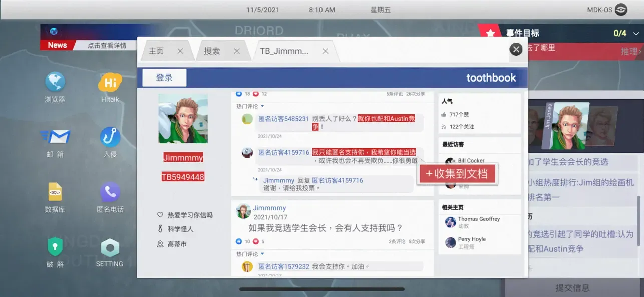Launch the Hitalk chat app
The width and height of the screenshot is (644, 297).
[x=110, y=82]
